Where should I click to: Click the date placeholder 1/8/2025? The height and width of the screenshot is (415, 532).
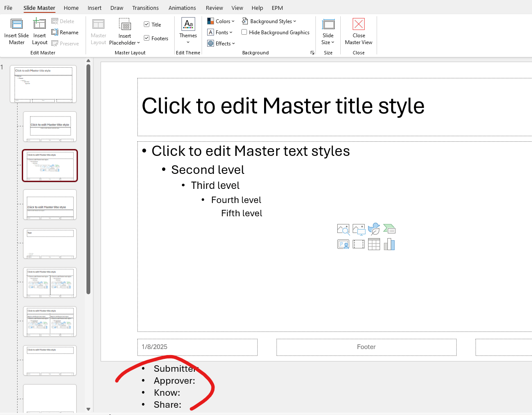(x=197, y=347)
